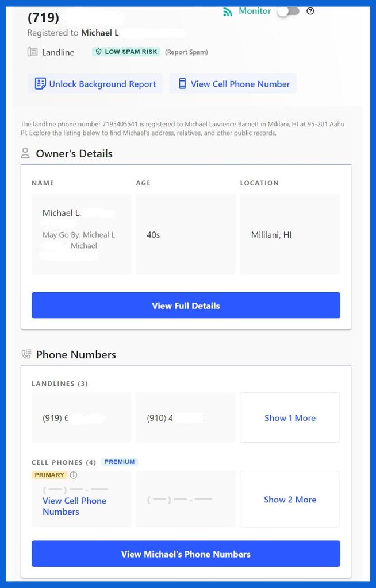This screenshot has width=376, height=588.
Task: Click the View Cell Phone Number button
Action: pyautogui.click(x=233, y=84)
